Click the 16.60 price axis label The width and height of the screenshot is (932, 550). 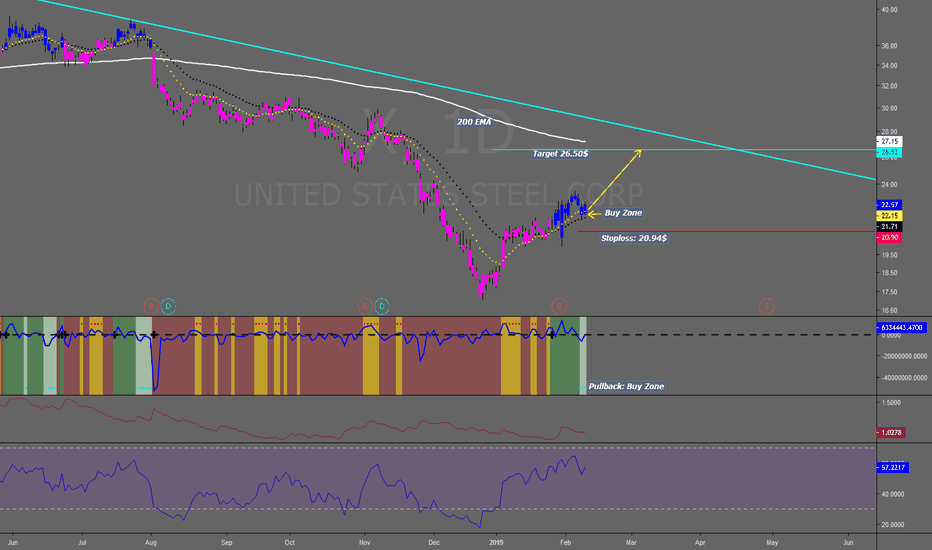(x=890, y=310)
